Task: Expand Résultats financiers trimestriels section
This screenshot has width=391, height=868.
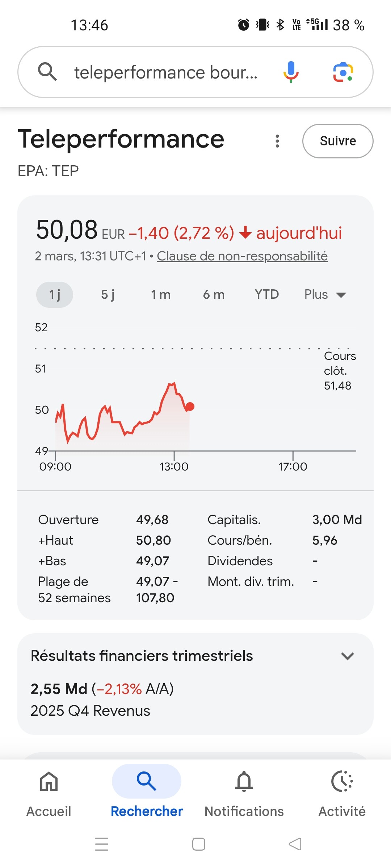Action: (x=347, y=656)
